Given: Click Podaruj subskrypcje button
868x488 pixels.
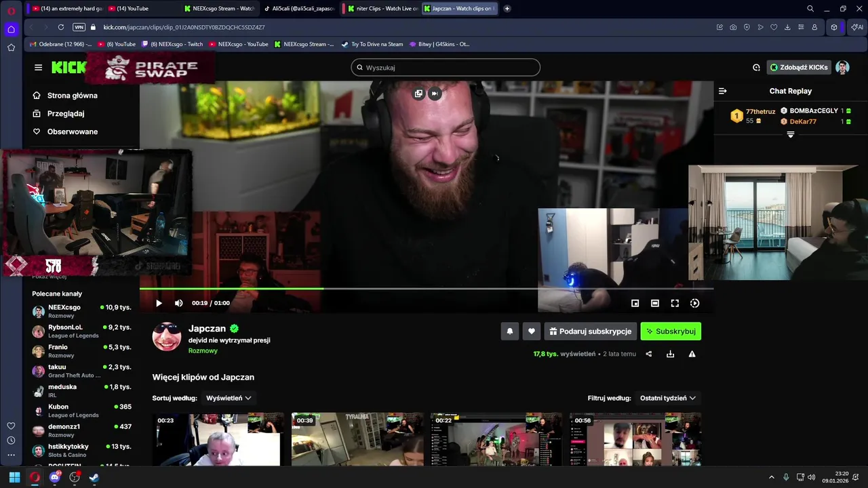Looking at the screenshot, I should tap(590, 331).
